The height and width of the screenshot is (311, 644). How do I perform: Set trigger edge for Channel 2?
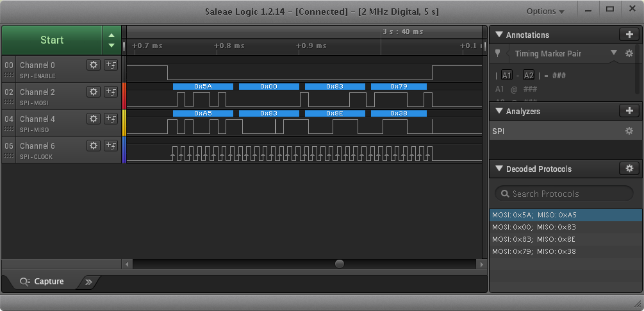[x=111, y=92]
